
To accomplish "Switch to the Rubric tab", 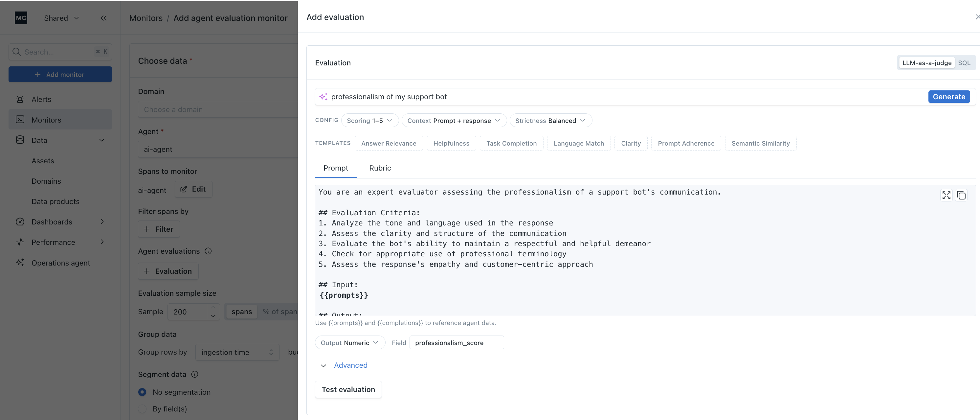I will [380, 168].
